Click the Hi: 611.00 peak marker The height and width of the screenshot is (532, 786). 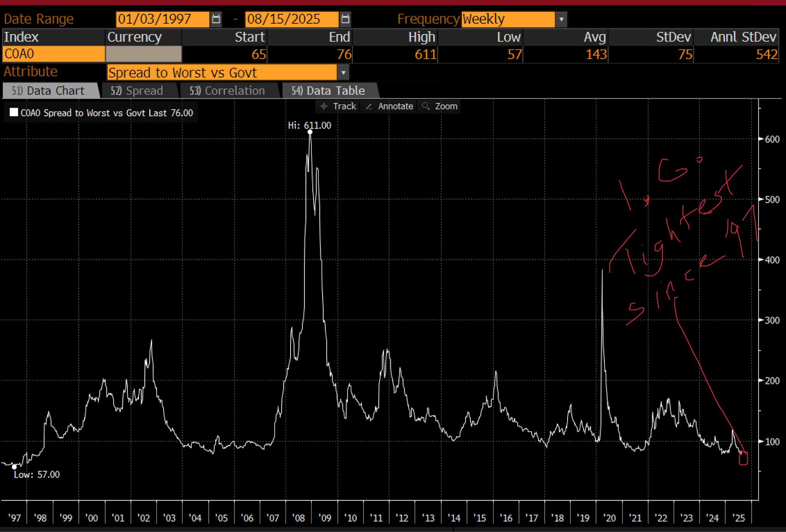pyautogui.click(x=310, y=132)
